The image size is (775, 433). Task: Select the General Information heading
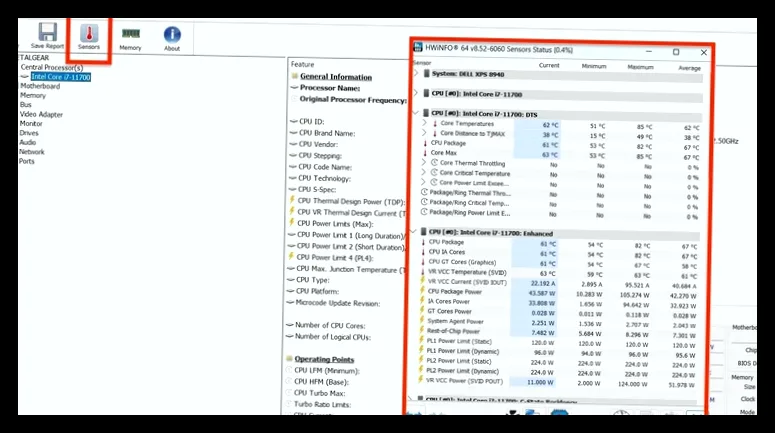336,77
